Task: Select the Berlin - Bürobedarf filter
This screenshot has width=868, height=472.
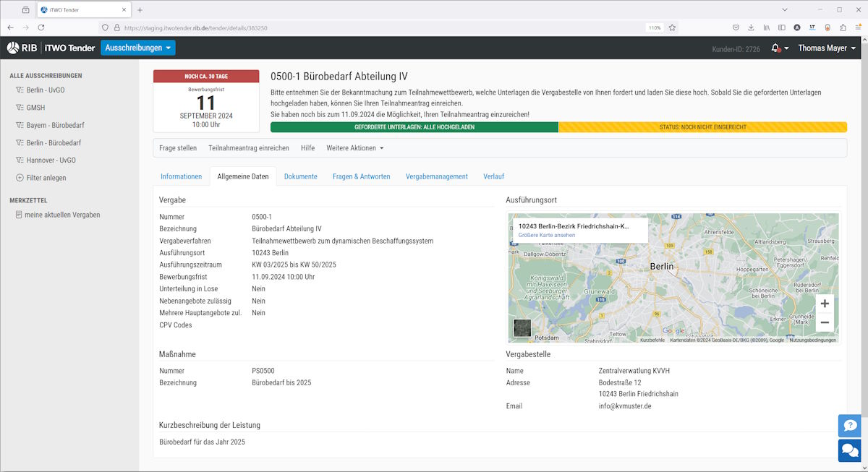Action: click(54, 143)
